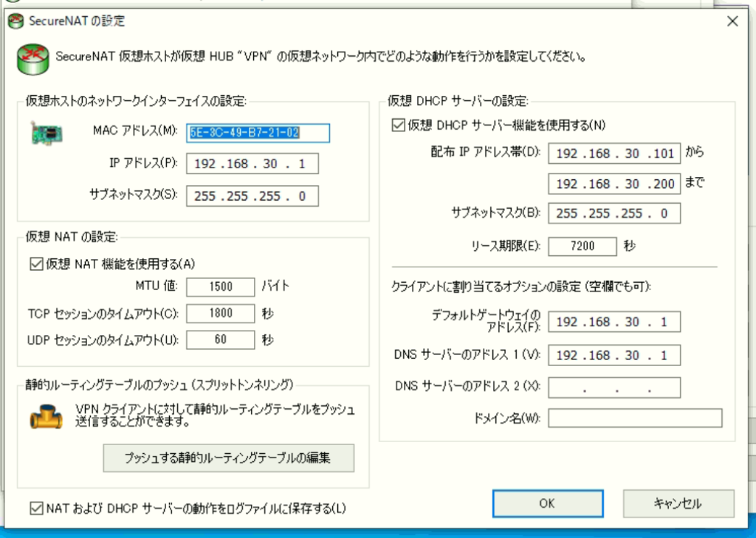Click the 'MTU 値:' label

coord(157,286)
